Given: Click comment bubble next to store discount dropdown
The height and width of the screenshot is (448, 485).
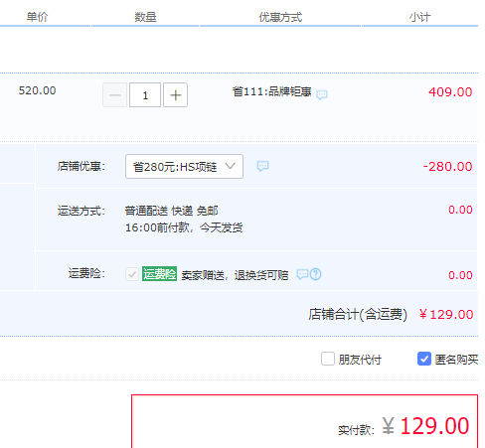Looking at the screenshot, I should pyautogui.click(x=262, y=166).
